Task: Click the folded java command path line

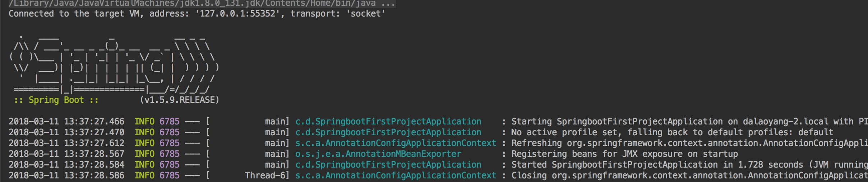Action: tap(202, 4)
